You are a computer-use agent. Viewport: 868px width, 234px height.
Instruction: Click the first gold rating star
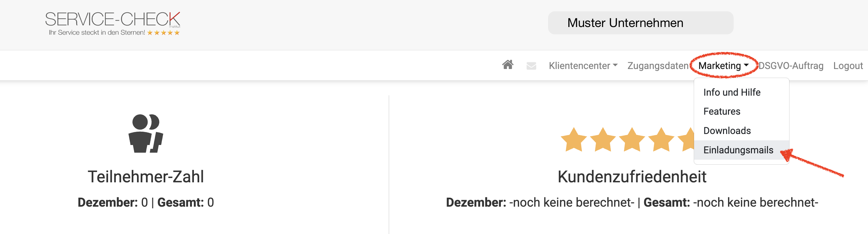tap(573, 139)
